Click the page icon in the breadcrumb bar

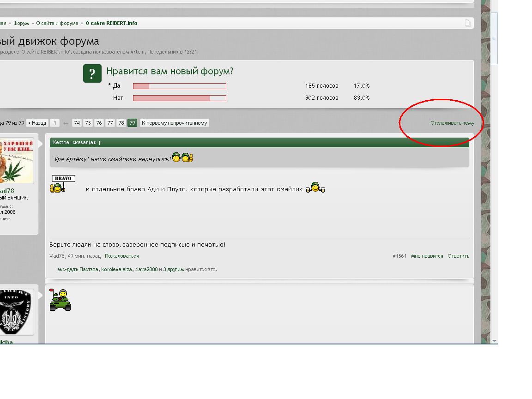pos(467,23)
